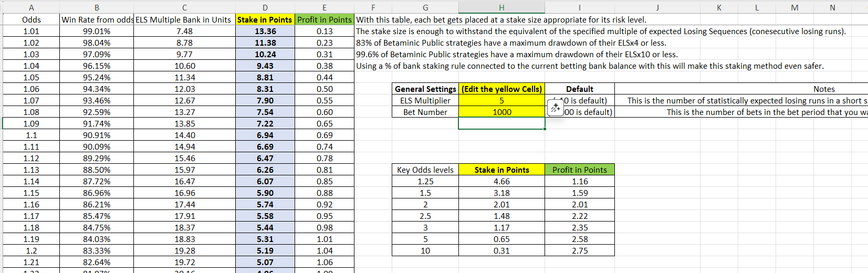Select the yellow Bet Number cell containing 1000
Viewport: 868px width, 273px height.
tap(501, 112)
